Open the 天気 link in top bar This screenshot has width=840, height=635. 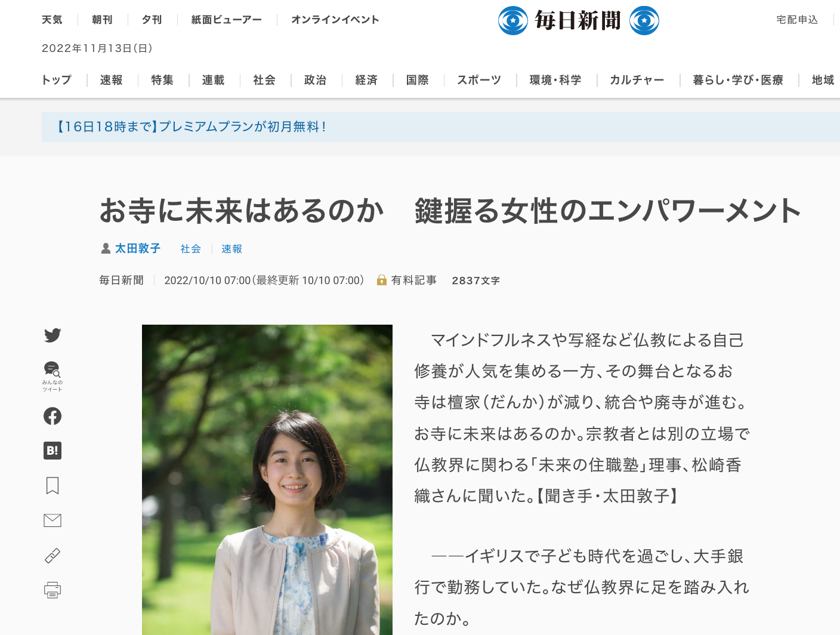pos(52,20)
